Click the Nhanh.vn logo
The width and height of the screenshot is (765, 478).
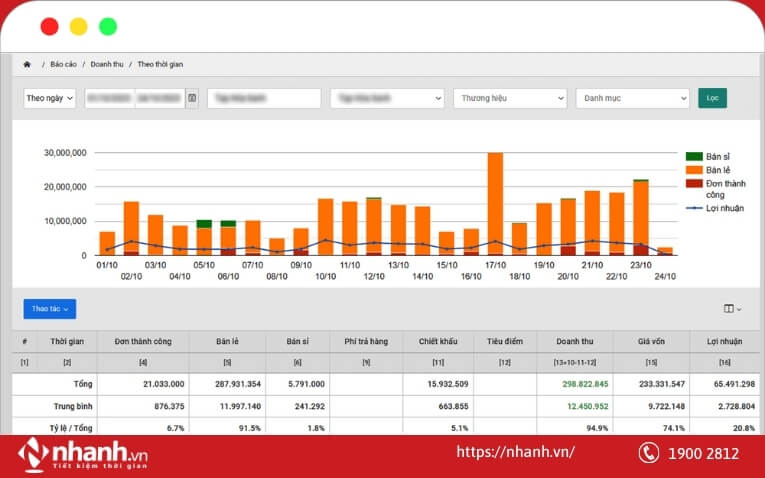84,454
